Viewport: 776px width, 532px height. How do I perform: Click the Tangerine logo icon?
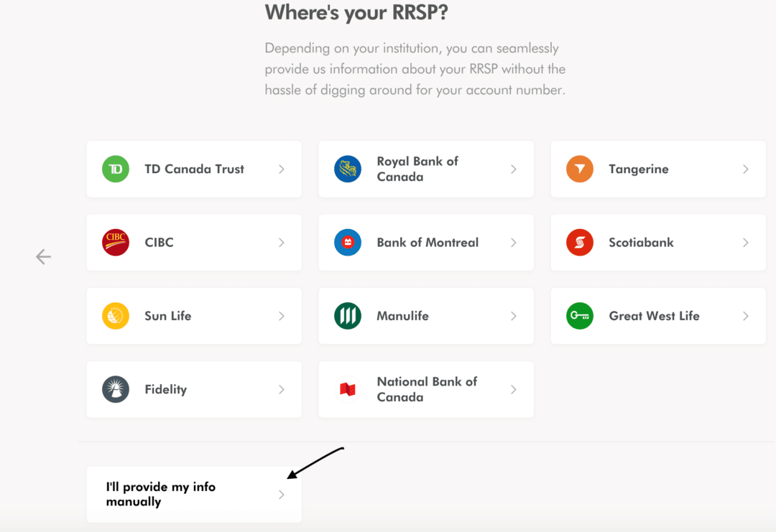coord(580,169)
